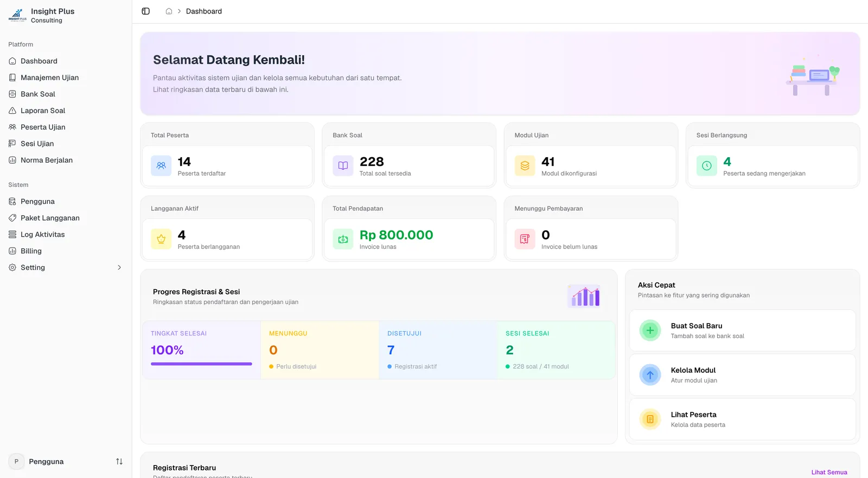Click the Bank Soal sidebar icon
868x478 pixels.
coord(12,94)
